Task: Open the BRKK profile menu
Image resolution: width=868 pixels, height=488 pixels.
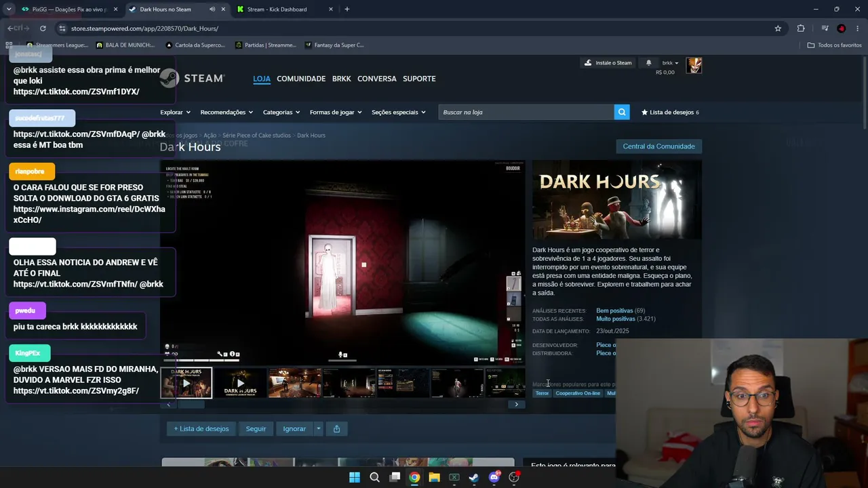Action: (x=342, y=79)
